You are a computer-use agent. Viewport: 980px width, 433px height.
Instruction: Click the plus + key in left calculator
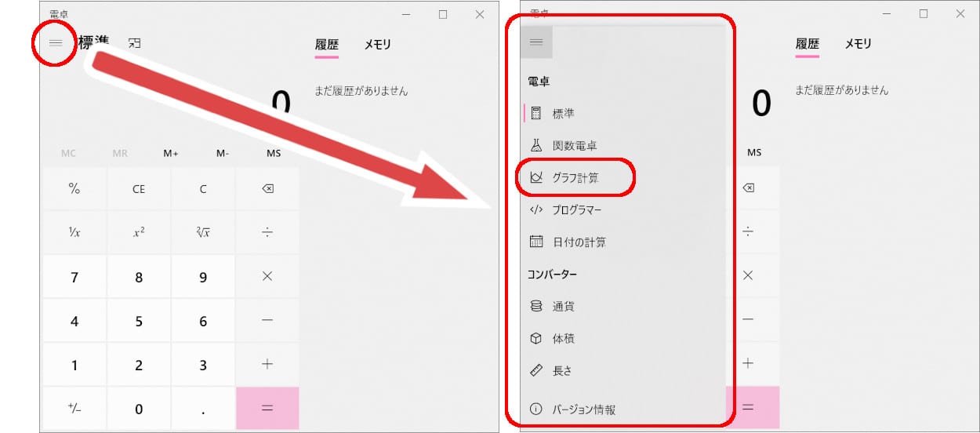pos(267,365)
